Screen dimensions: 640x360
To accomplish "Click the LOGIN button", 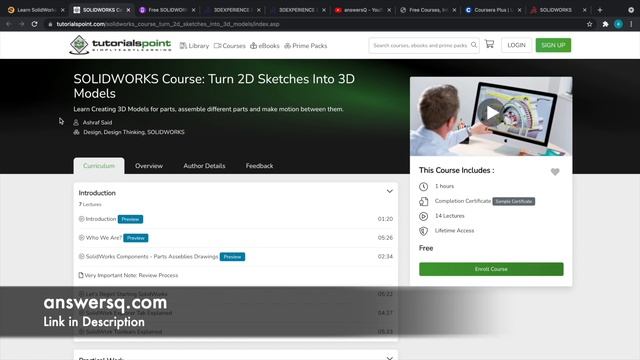I will (516, 45).
